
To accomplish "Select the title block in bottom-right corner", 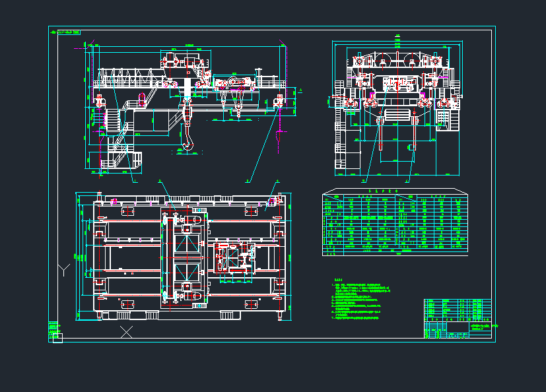I will tap(458, 319).
